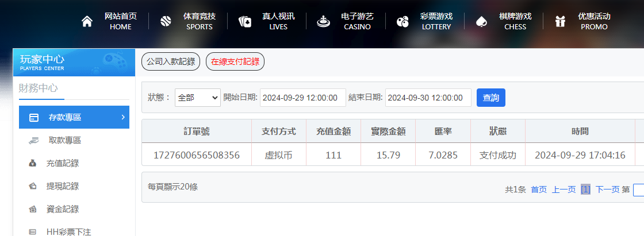Viewport: 644px width, 236px height.
Task: Open 提現記錄 in the sidebar
Action: click(62, 186)
